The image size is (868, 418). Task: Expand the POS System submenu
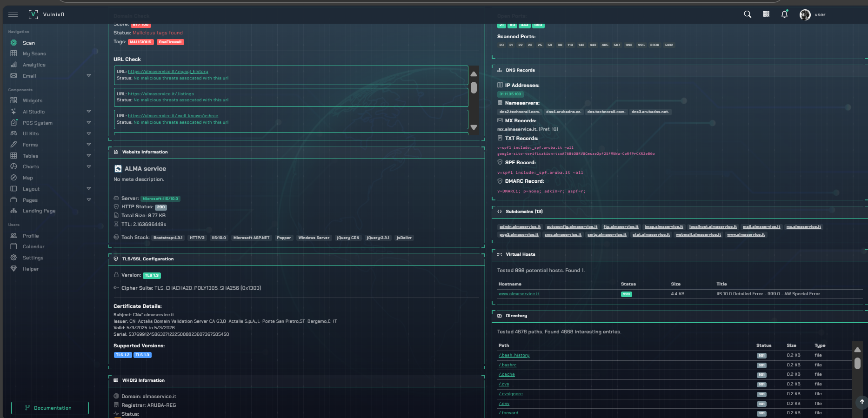(x=89, y=123)
